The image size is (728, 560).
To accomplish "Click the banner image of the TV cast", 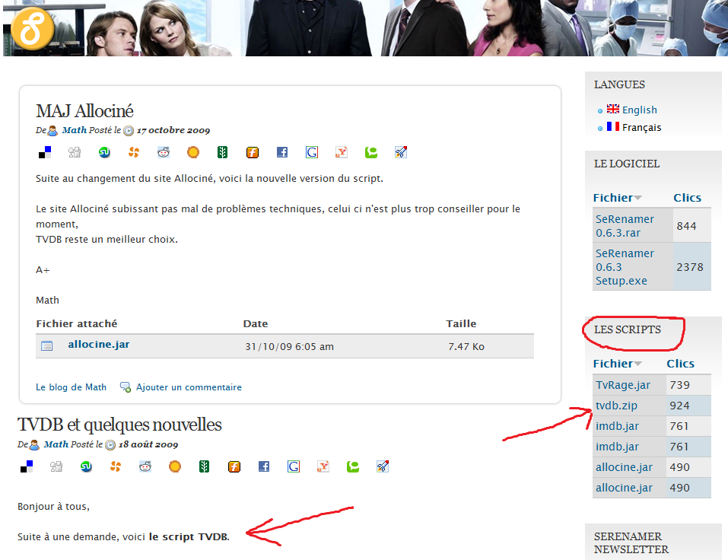I will [365, 28].
